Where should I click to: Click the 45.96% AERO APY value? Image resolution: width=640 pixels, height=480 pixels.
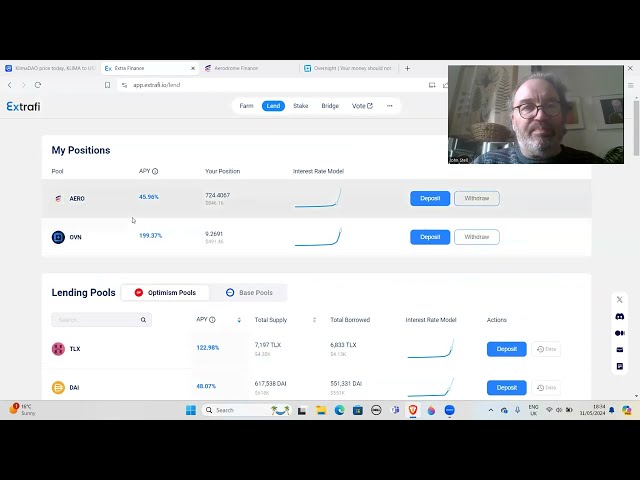click(x=149, y=197)
